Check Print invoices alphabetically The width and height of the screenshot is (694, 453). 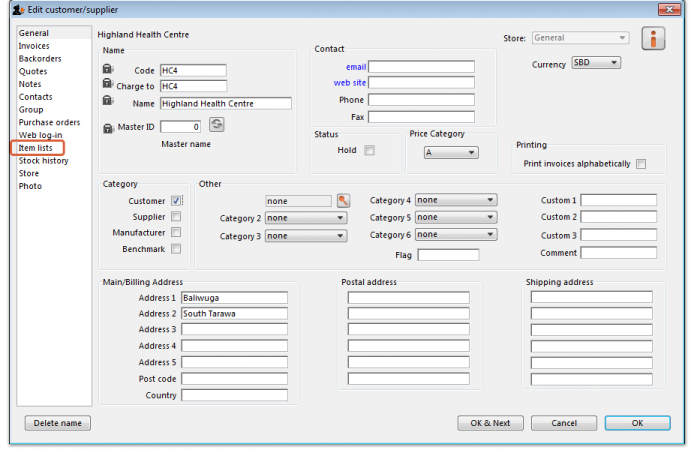(x=641, y=164)
